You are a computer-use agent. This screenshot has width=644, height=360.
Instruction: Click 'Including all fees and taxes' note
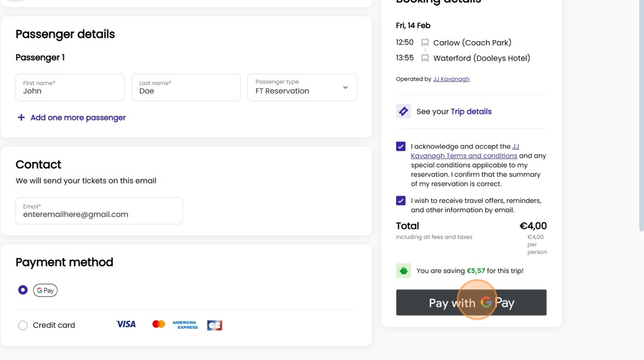pyautogui.click(x=434, y=237)
